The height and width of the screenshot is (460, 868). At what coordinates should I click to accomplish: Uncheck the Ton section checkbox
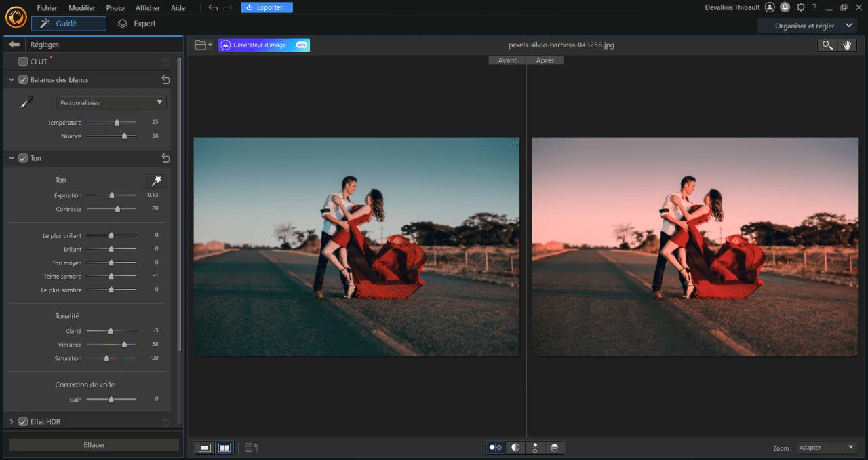tap(22, 157)
